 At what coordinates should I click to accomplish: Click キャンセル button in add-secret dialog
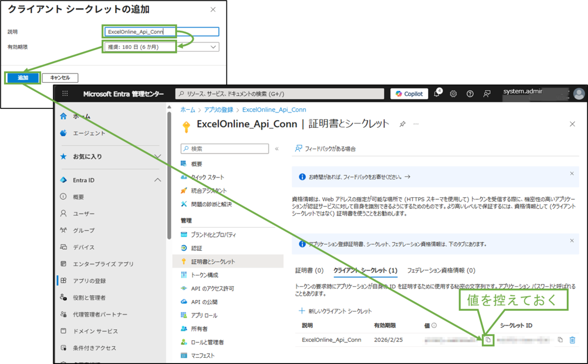click(x=60, y=77)
